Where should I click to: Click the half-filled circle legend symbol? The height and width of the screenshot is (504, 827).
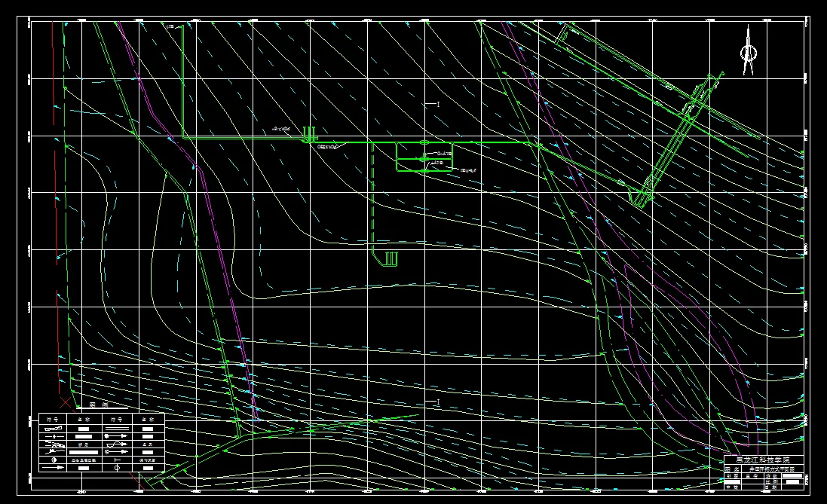click(54, 460)
